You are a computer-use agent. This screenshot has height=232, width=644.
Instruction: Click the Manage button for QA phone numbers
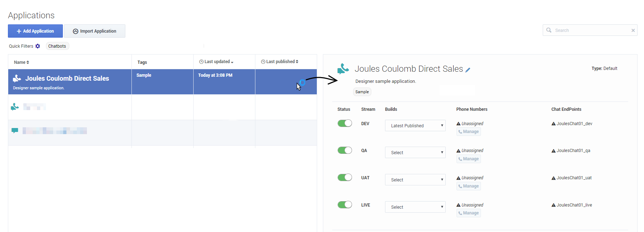(468, 159)
